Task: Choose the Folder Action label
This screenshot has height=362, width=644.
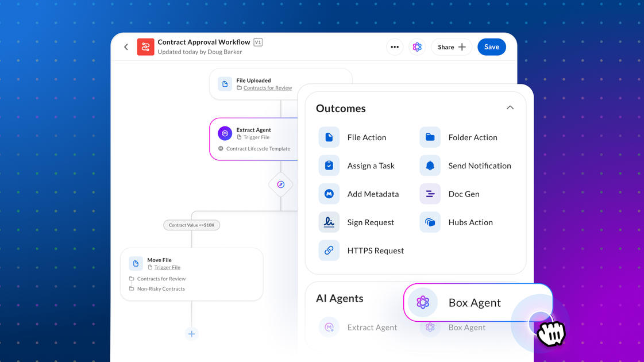Action: click(x=473, y=137)
